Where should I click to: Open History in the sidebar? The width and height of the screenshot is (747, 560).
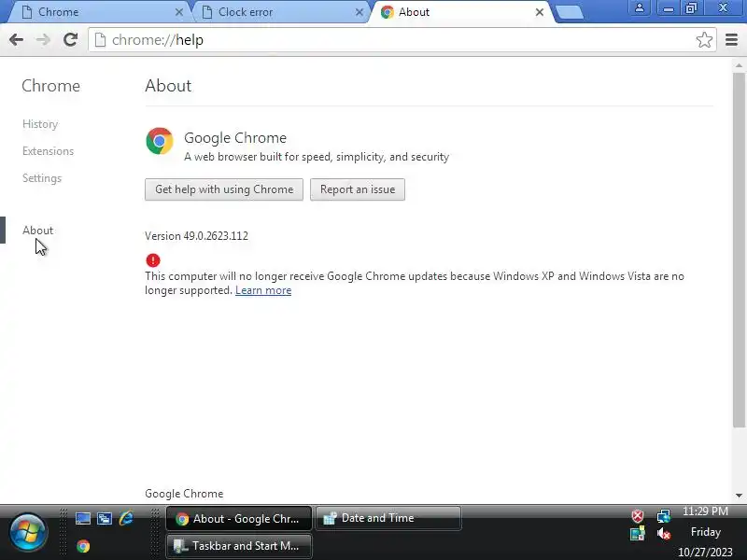point(40,124)
